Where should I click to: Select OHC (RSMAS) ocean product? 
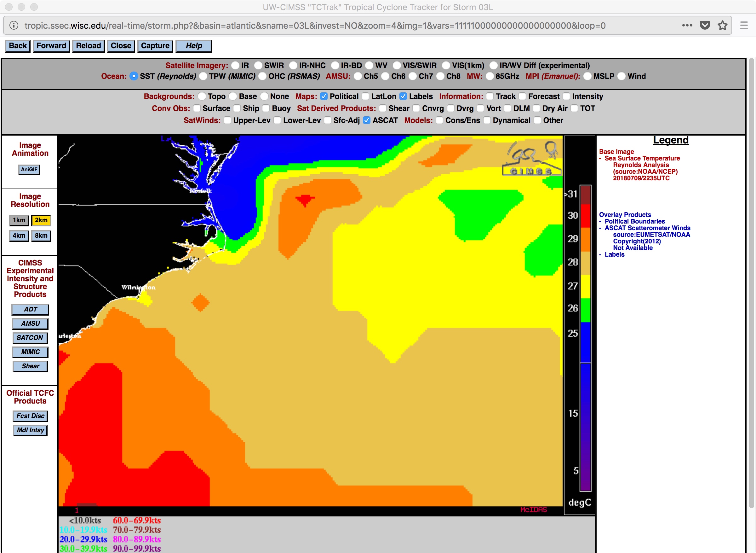point(262,76)
